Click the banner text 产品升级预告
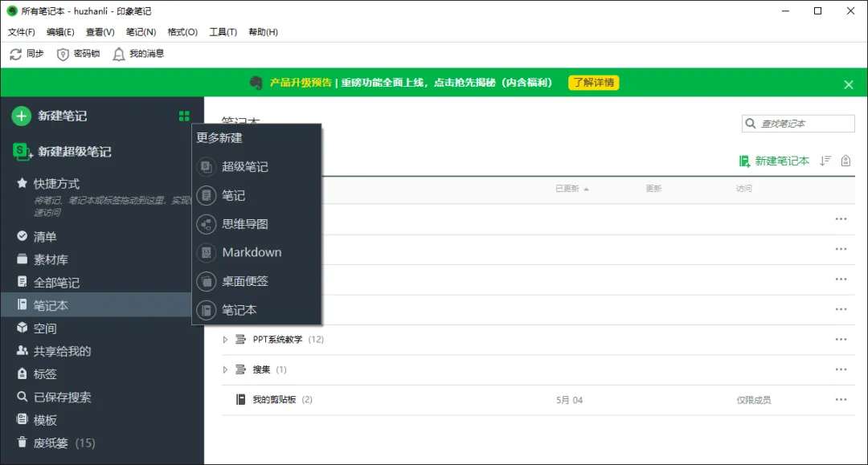This screenshot has height=465, width=868. [x=301, y=83]
